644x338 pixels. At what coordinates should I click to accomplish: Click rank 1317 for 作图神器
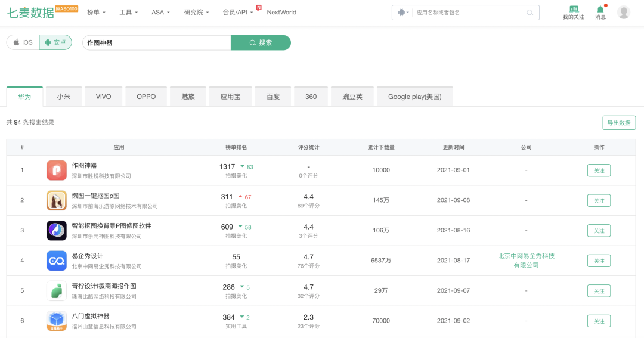tap(227, 166)
